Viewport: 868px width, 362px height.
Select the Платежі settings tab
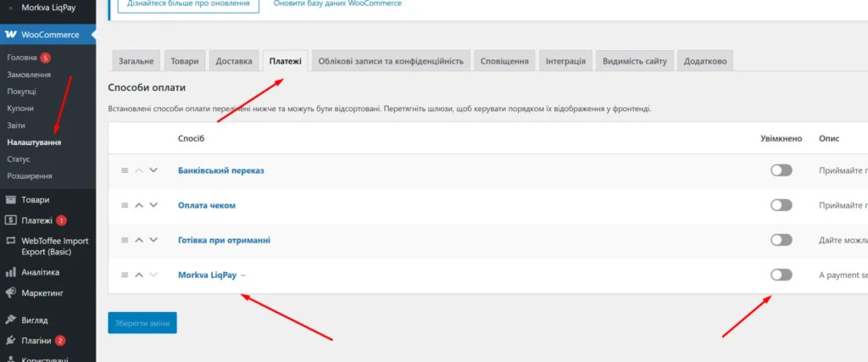285,61
